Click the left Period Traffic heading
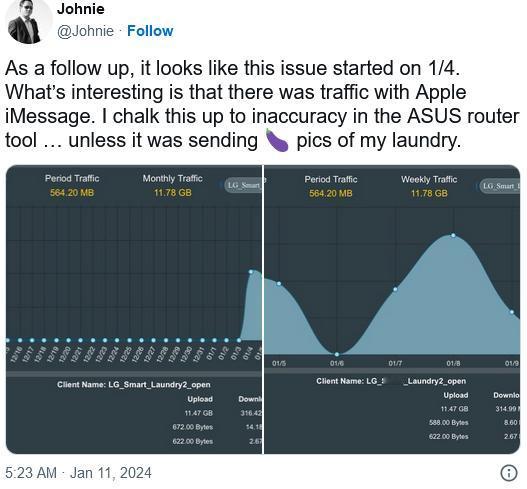The width and height of the screenshot is (527, 489). coord(72,178)
